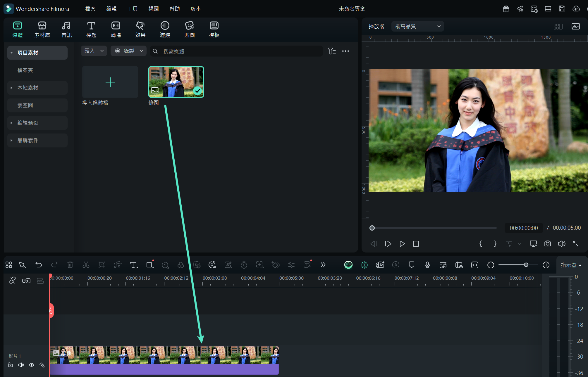The width and height of the screenshot is (588, 377).
Task: Open the 幫助 menu
Action: [175, 9]
